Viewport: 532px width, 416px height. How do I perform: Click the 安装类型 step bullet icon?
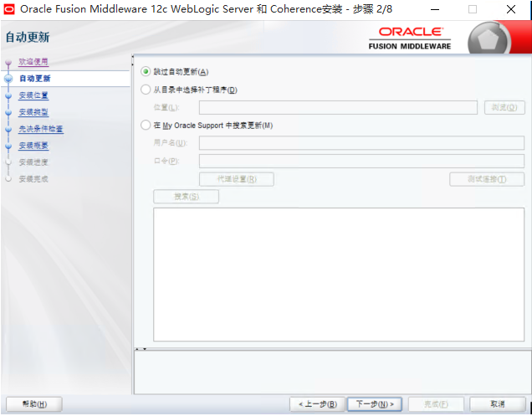[8, 112]
